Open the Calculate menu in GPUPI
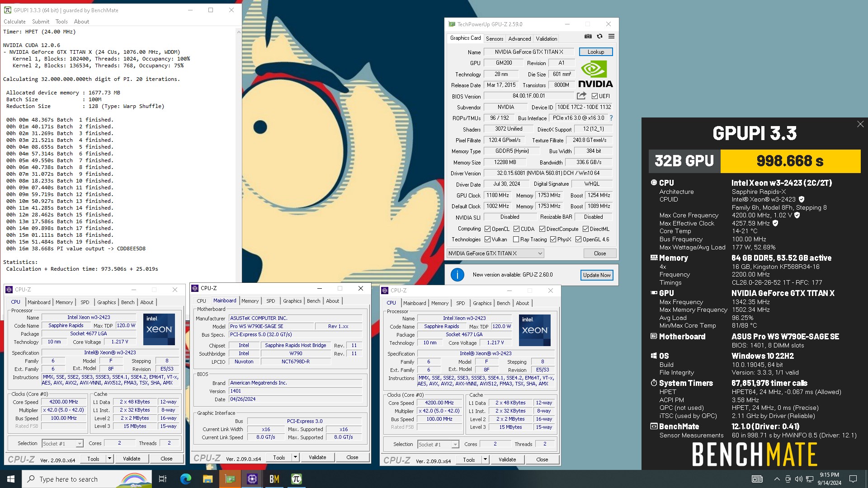The image size is (868, 488). (x=14, y=22)
